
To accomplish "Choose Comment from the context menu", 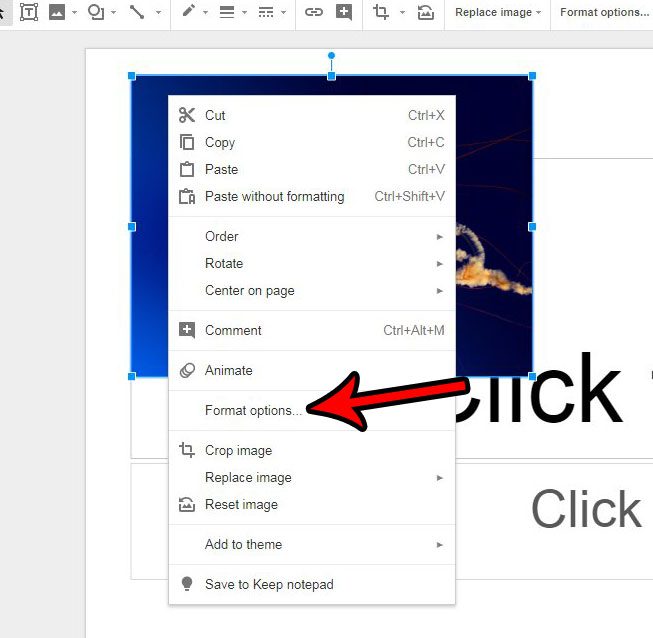I will pyautogui.click(x=312, y=331).
